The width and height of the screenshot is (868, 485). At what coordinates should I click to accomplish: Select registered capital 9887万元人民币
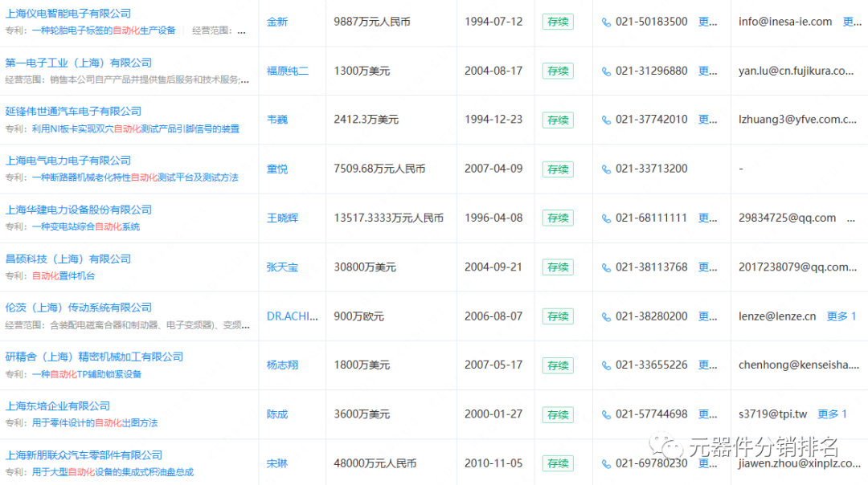point(372,22)
